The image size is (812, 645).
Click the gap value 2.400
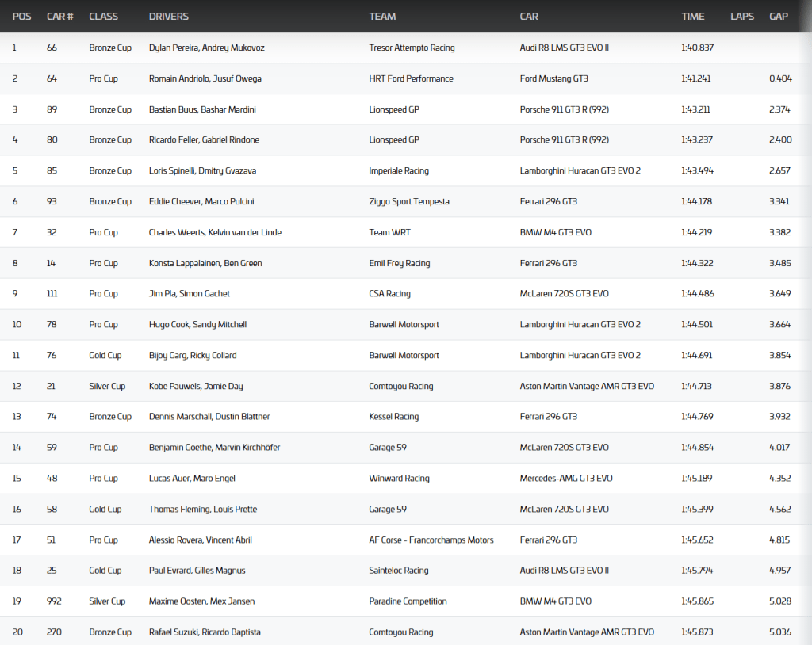780,139
